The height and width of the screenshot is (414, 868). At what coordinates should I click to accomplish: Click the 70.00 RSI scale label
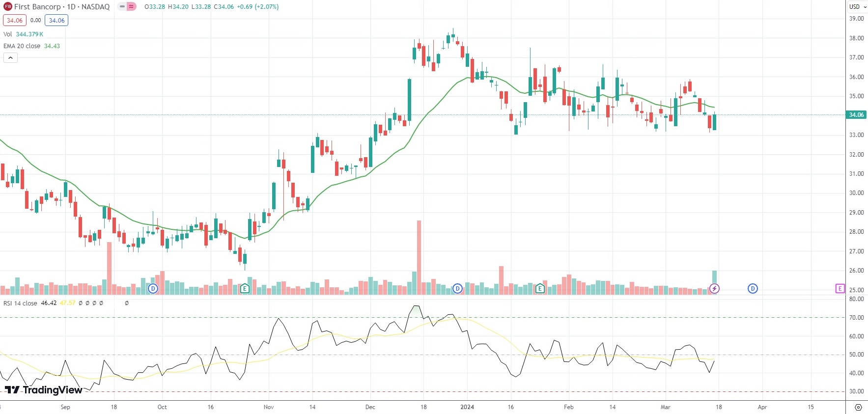pos(856,318)
